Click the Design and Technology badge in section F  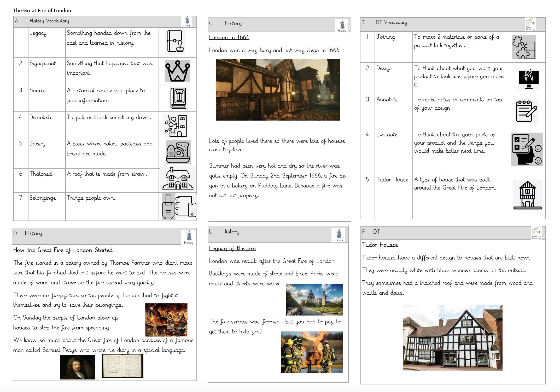pos(536,233)
